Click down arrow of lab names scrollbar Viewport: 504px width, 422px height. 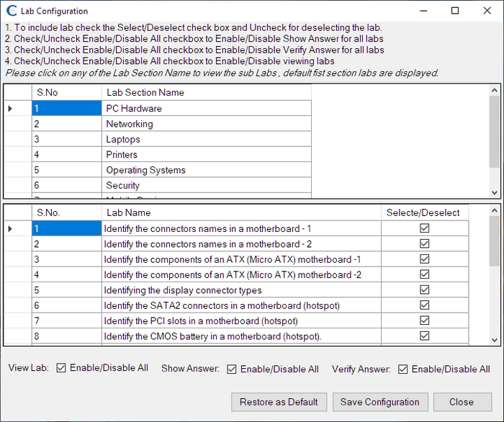495,340
